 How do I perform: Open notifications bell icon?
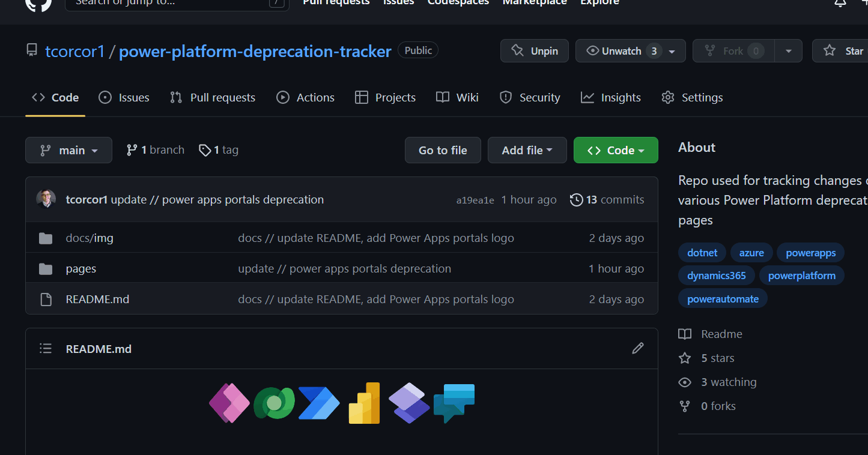tap(840, 3)
